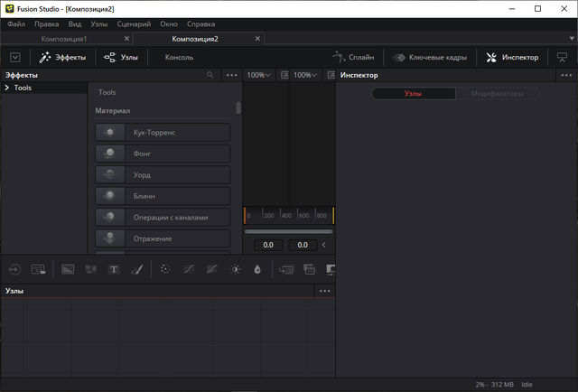The width and height of the screenshot is (578, 392).
Task: Click the Brightness Contrast tool icon
Action: click(236, 269)
